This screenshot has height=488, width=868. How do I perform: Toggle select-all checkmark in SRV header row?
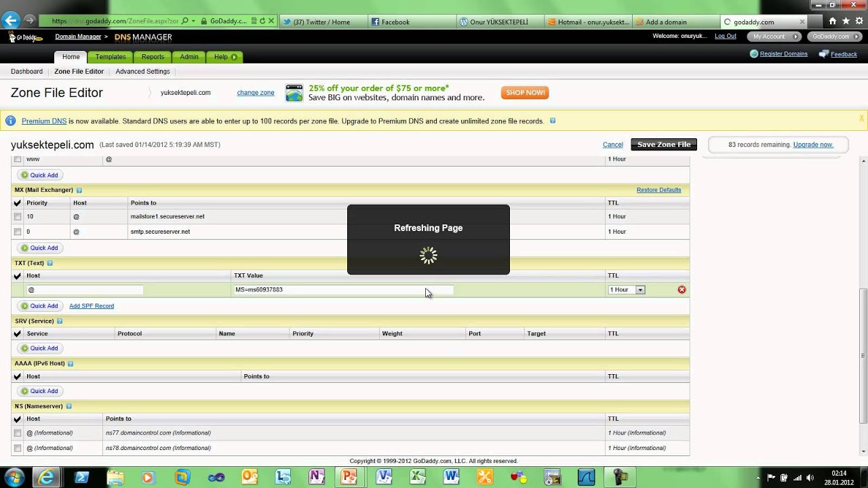18,334
